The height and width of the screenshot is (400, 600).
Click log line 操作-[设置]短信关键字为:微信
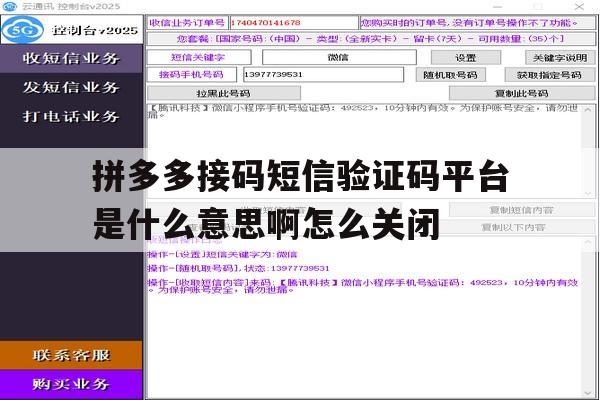click(222, 254)
